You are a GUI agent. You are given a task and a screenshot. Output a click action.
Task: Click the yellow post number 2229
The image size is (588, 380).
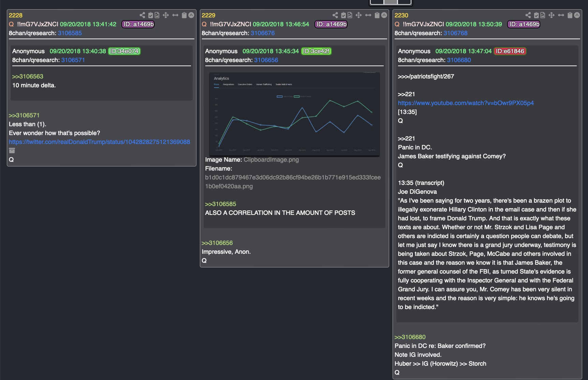208,15
